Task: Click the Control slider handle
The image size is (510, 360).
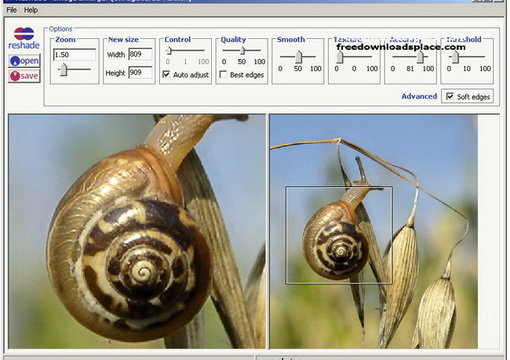Action: pyautogui.click(x=169, y=51)
